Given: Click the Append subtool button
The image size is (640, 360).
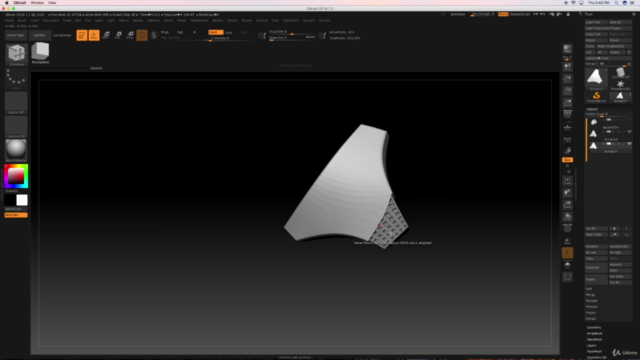Looking at the screenshot, I should (x=620, y=264).
